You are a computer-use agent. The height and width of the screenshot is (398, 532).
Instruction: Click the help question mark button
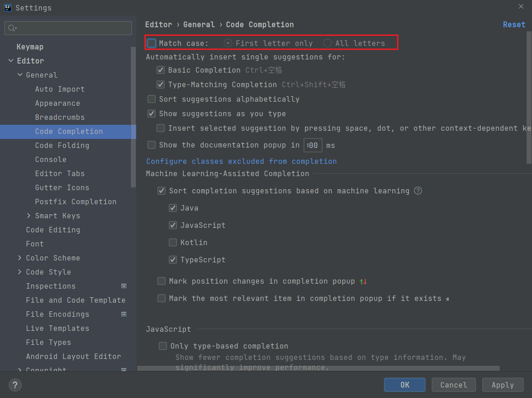click(15, 385)
